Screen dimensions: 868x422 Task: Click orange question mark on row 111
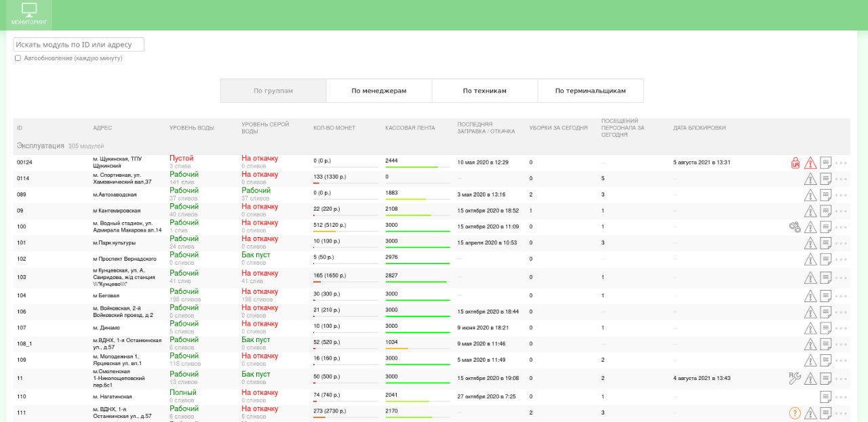coord(795,413)
